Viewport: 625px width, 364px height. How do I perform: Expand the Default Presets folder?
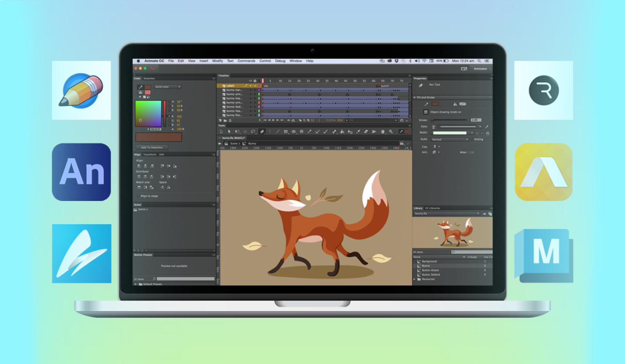click(135, 284)
